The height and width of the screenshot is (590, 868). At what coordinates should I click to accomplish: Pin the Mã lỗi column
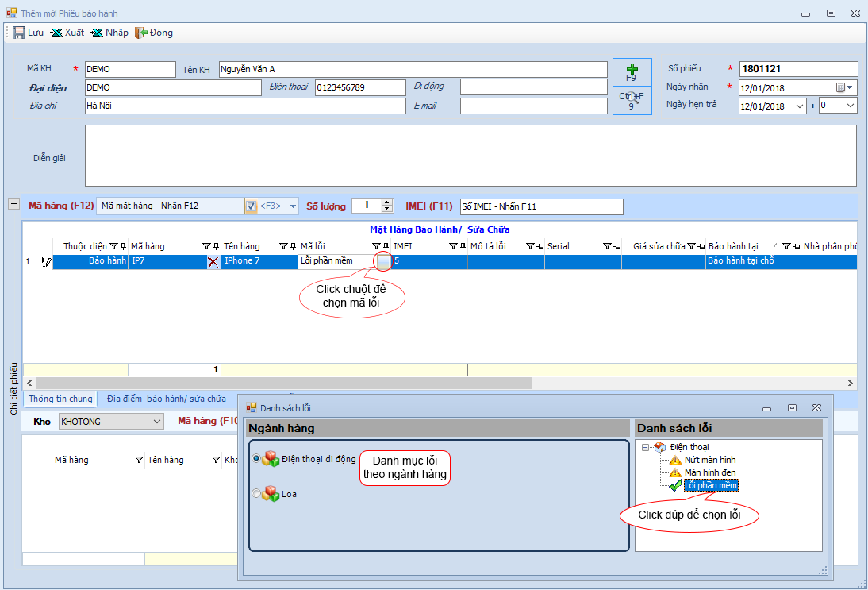pos(386,246)
